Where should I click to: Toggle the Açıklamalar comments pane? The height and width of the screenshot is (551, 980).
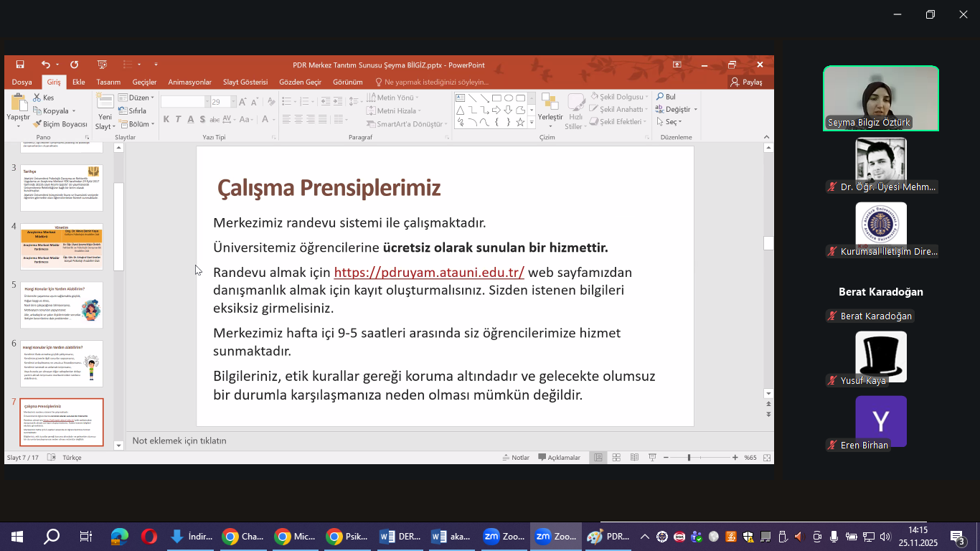coord(559,458)
